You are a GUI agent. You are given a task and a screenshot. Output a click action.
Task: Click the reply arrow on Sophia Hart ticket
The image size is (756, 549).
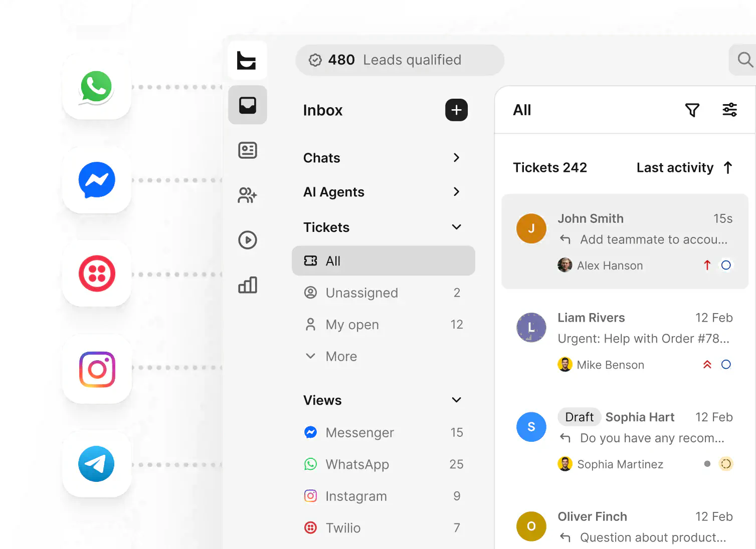(565, 438)
